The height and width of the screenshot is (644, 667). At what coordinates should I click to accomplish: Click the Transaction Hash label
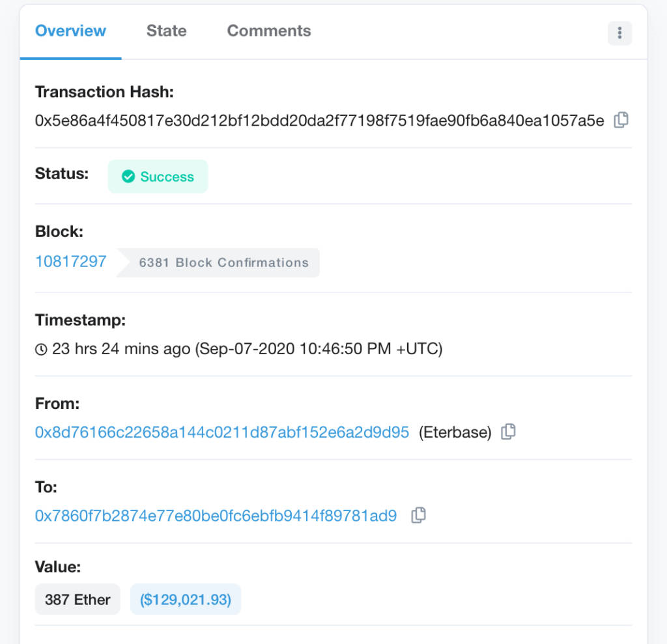104,92
